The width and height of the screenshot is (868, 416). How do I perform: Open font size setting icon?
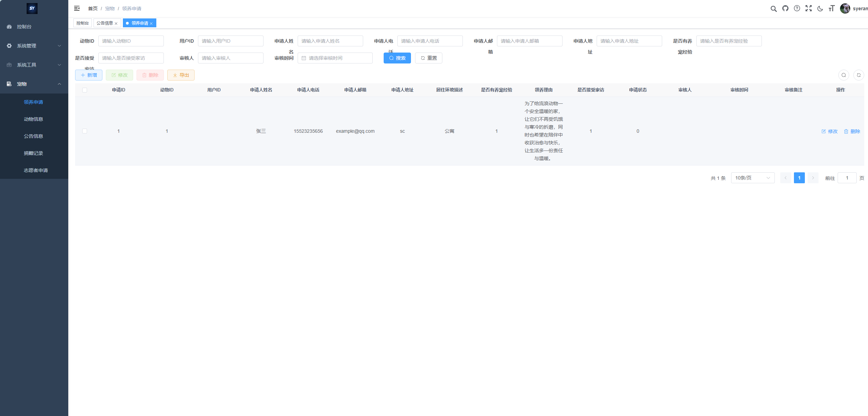tap(831, 9)
